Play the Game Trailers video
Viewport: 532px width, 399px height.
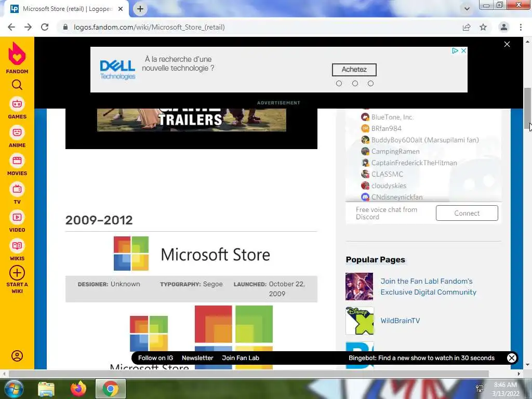[191, 119]
